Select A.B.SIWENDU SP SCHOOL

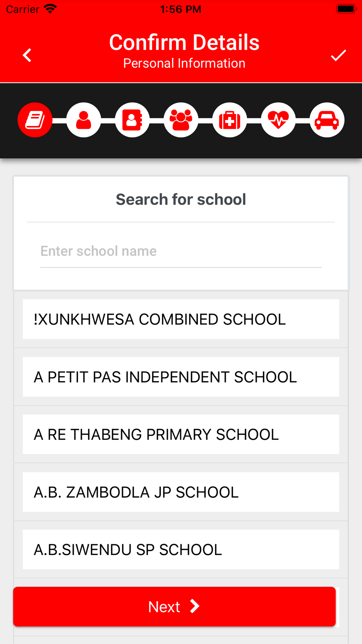(x=181, y=549)
